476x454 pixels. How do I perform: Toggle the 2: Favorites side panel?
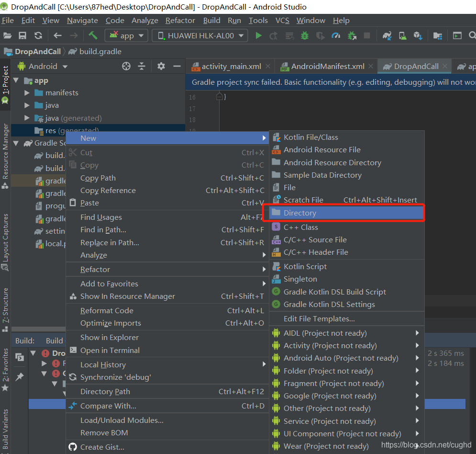click(x=5, y=370)
